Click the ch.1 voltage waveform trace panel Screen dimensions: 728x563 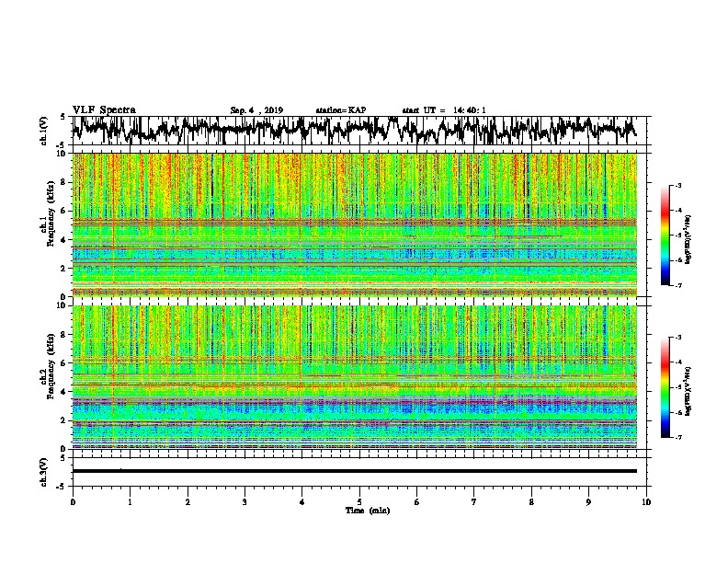point(358,131)
